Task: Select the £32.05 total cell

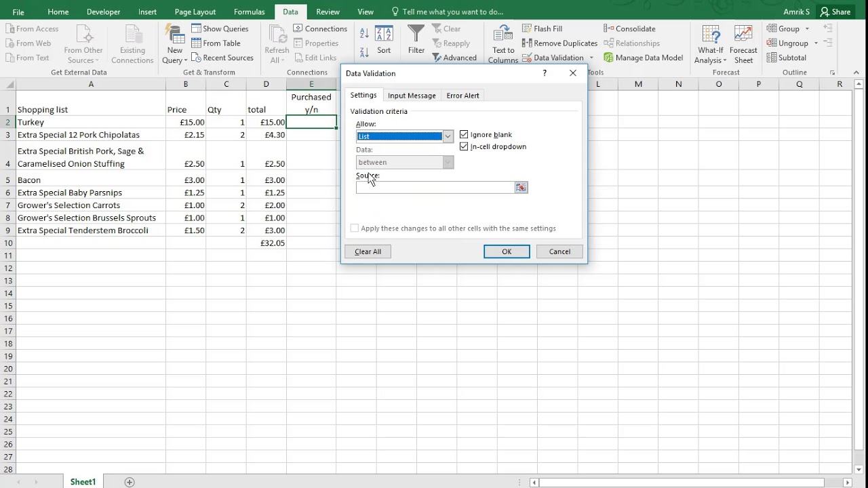Action: (266, 243)
